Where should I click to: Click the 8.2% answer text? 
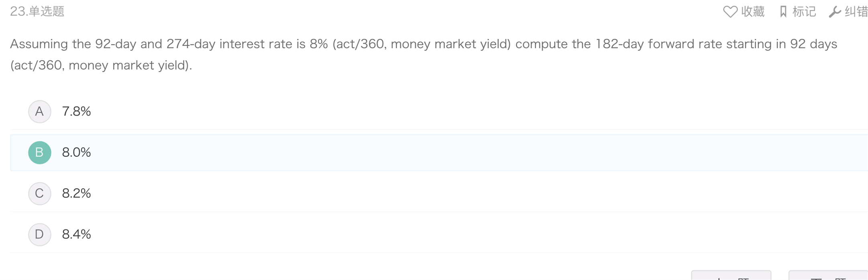click(x=76, y=193)
